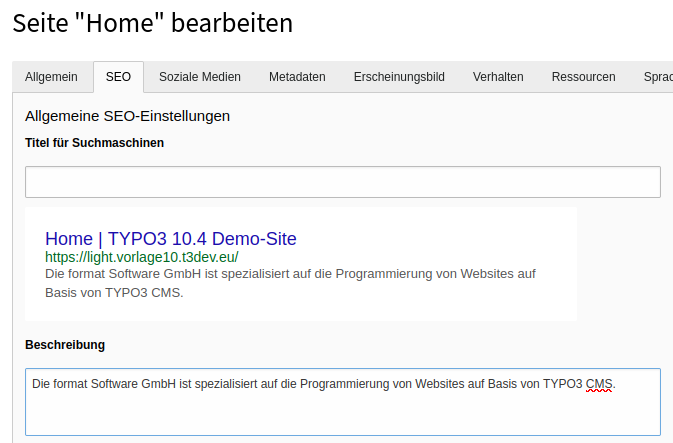The image size is (673, 443).
Task: Click inside the Beschreibung text area
Action: coord(343,402)
